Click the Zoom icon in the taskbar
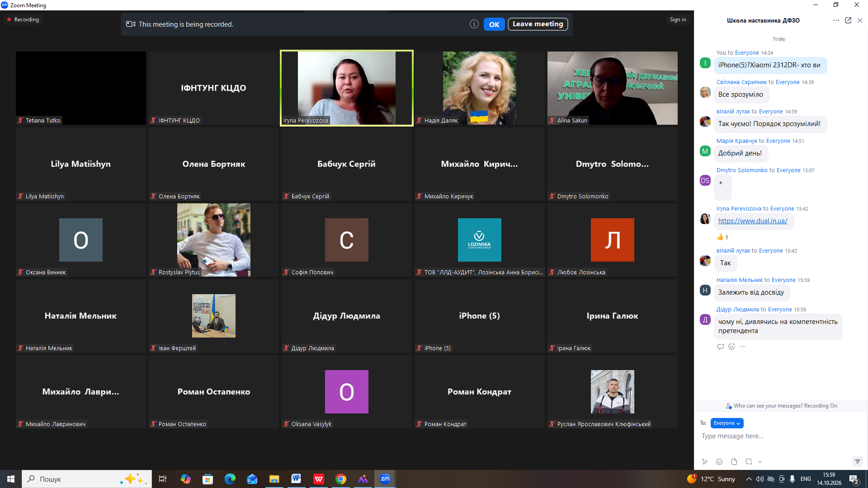The height and width of the screenshot is (488, 868). coord(385,479)
